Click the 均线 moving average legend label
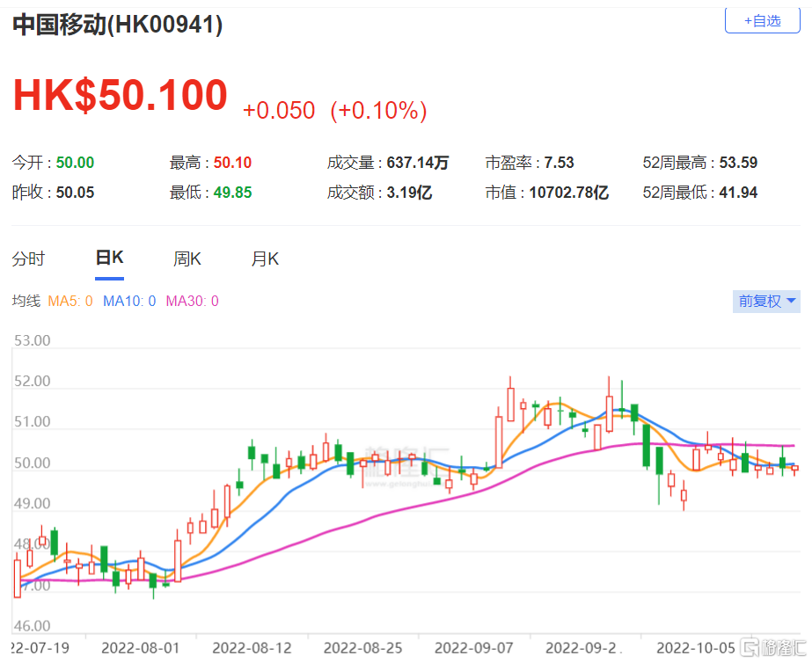This screenshot has height=663, width=812. click(26, 301)
